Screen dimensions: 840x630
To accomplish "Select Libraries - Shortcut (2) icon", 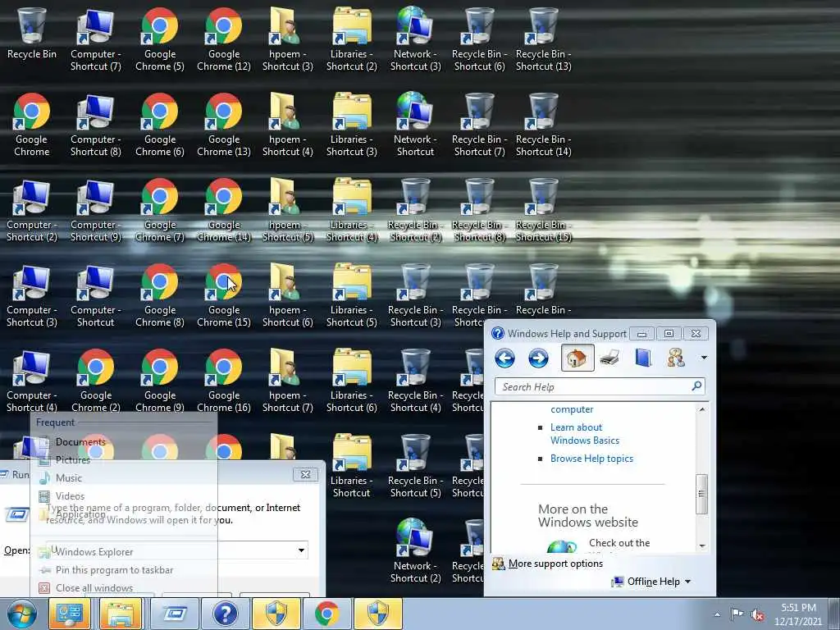I will pyautogui.click(x=351, y=39).
